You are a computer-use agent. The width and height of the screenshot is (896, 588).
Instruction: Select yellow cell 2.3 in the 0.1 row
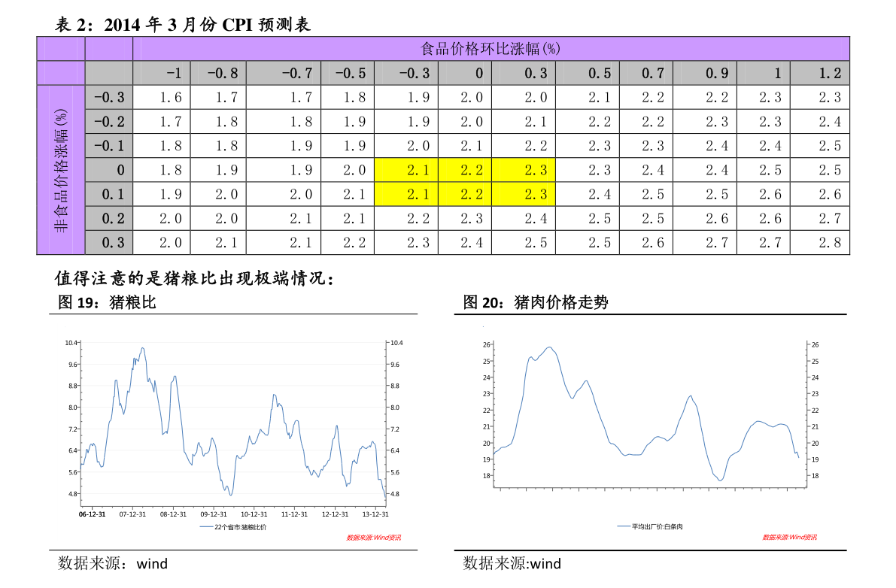pos(524,194)
